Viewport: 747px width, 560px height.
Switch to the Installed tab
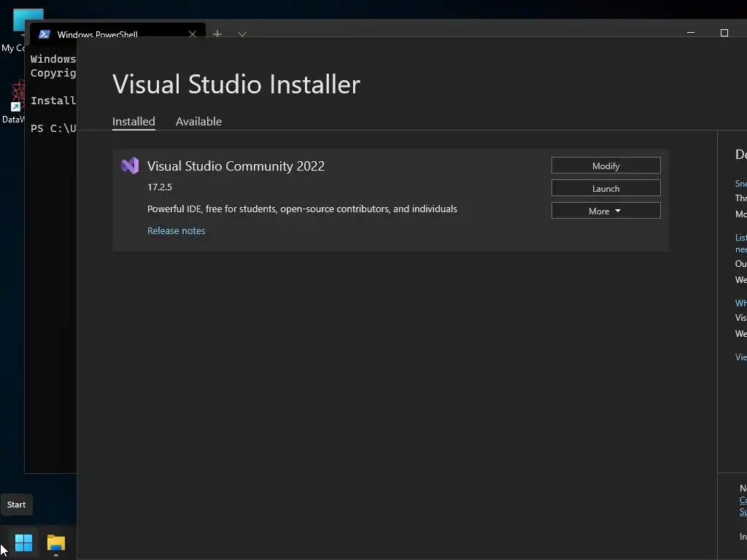click(133, 122)
